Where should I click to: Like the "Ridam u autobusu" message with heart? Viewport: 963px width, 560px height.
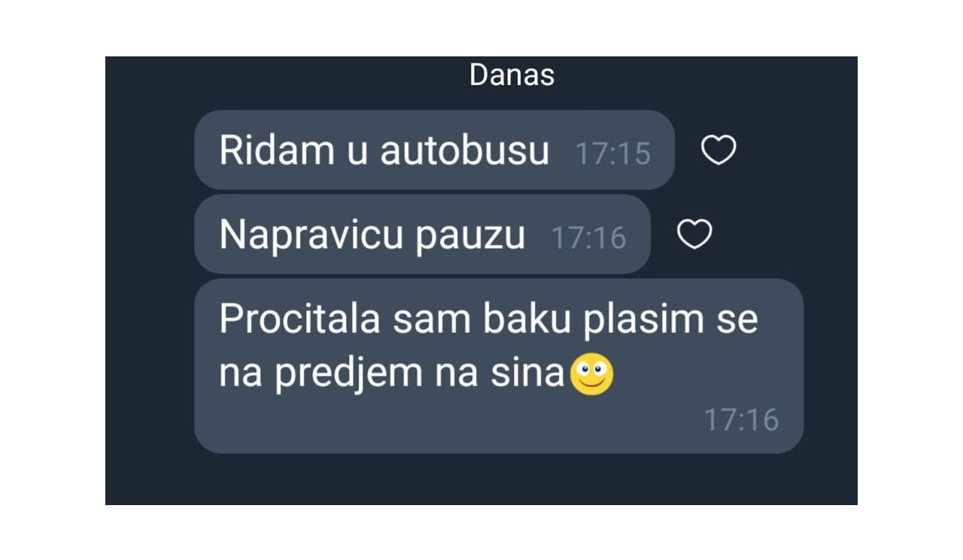coord(718,150)
